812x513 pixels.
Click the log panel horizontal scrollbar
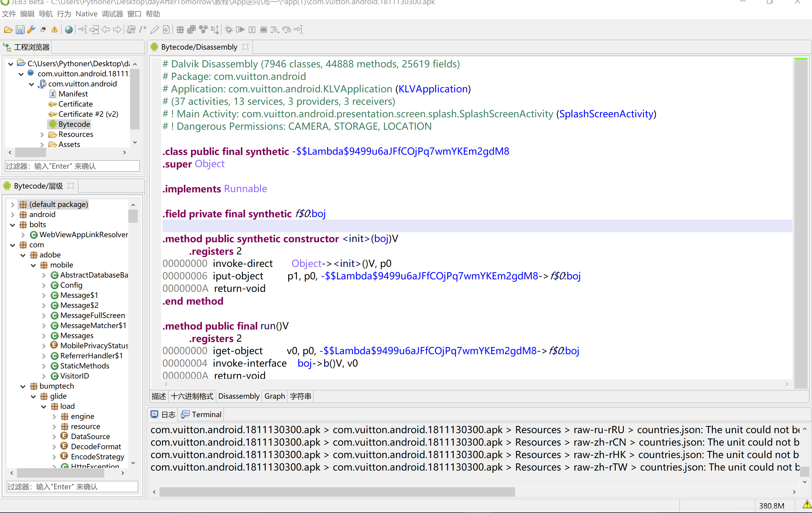(337, 492)
